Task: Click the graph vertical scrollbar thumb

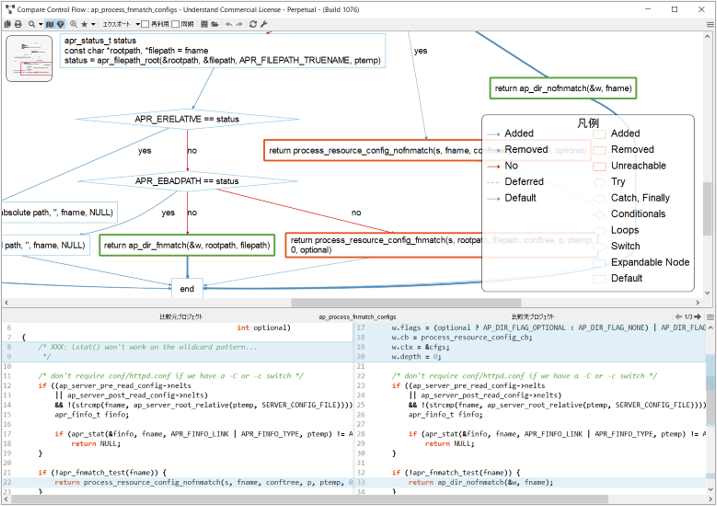Action: 708,208
